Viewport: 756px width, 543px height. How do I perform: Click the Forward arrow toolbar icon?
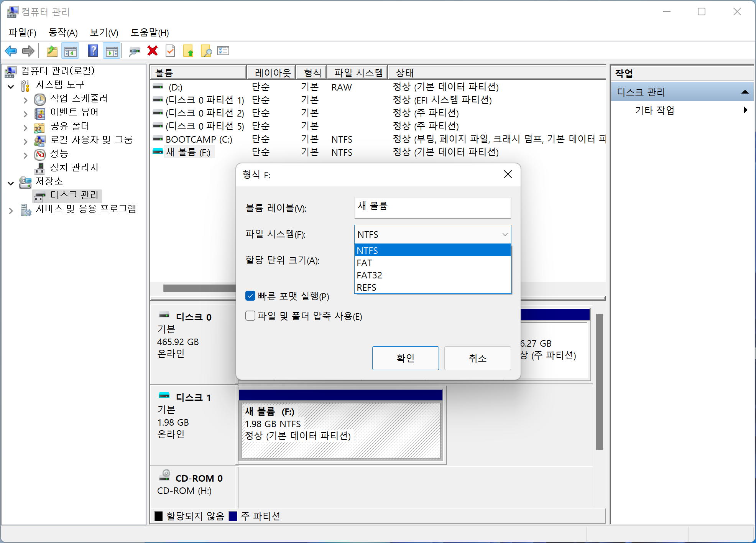(x=29, y=51)
